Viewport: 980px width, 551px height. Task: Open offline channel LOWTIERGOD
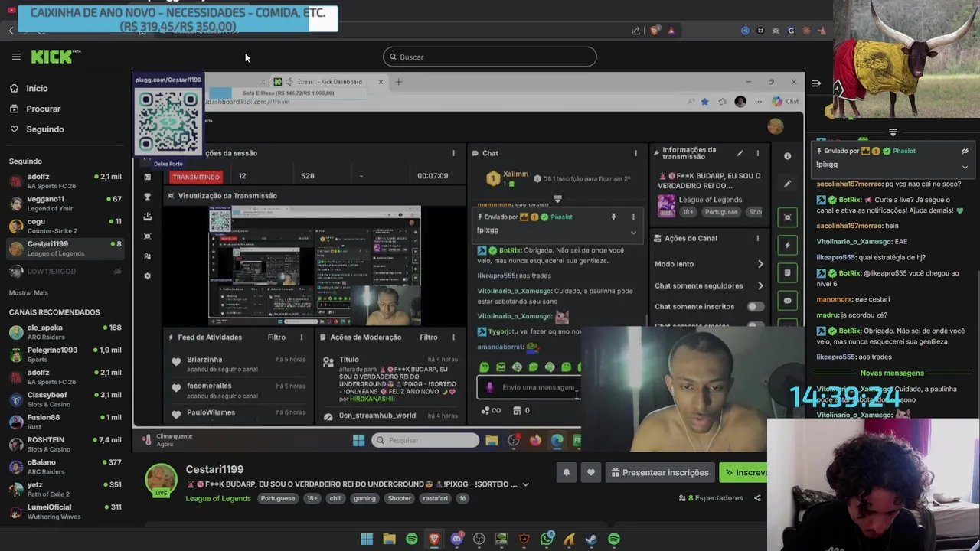(65, 272)
